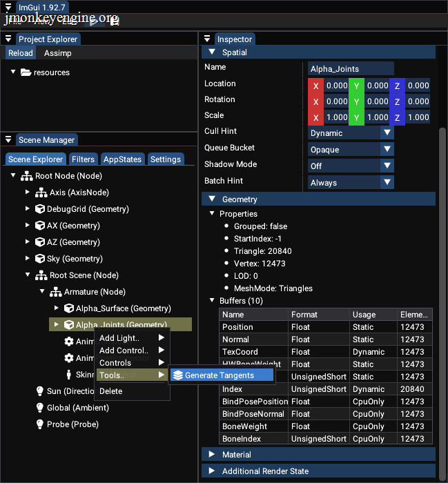Click the first Anim control gear icon

click(x=69, y=342)
